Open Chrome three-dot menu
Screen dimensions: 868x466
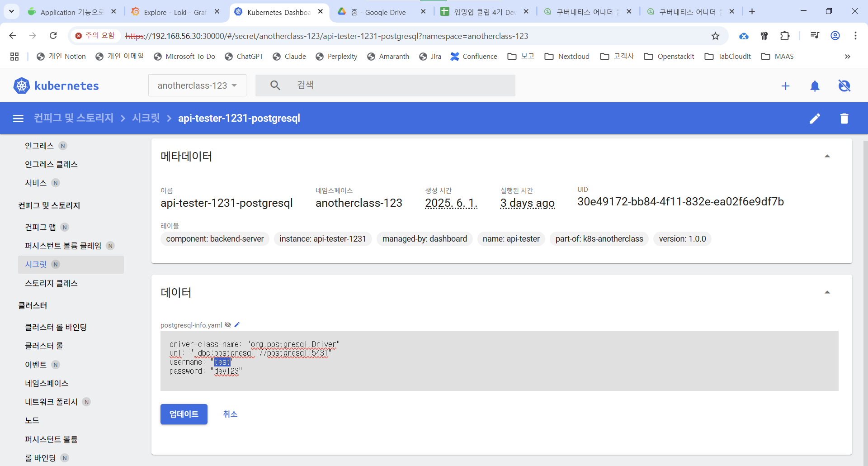tap(855, 36)
